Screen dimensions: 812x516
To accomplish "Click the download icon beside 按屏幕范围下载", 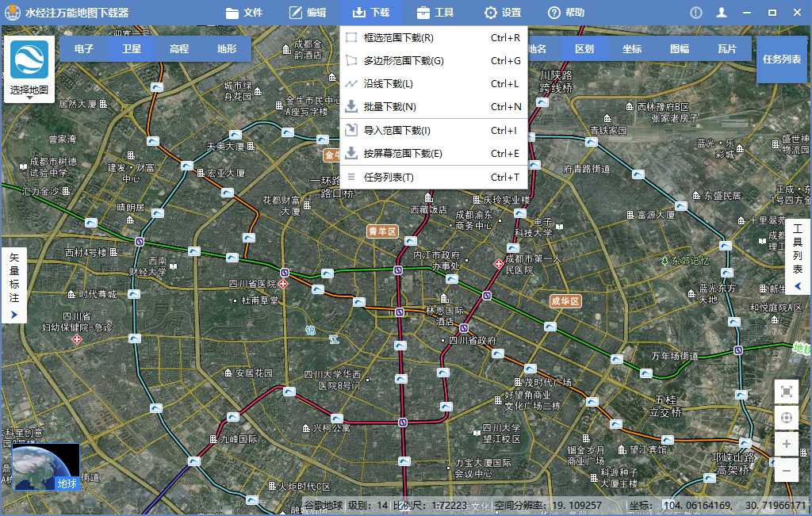I will 351,153.
